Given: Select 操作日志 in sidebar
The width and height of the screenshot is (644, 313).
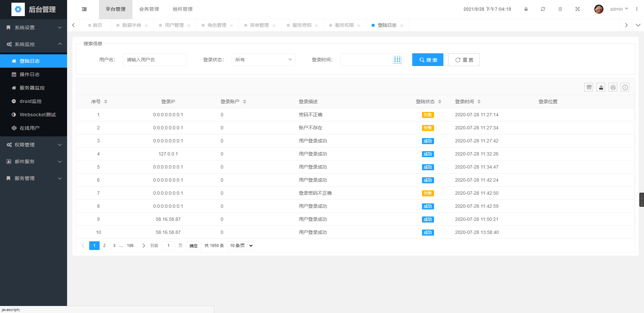Looking at the screenshot, I should [x=34, y=74].
